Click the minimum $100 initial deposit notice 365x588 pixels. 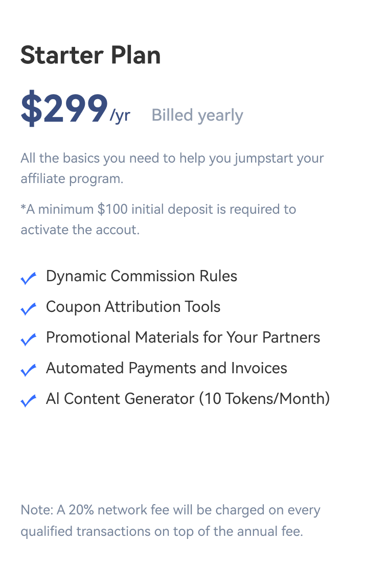(x=158, y=209)
